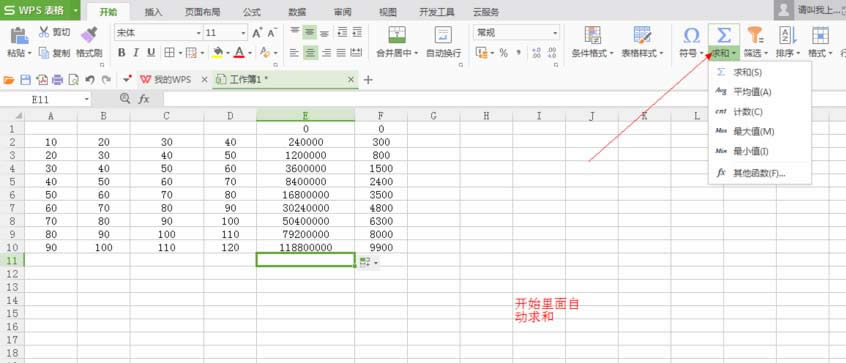The image size is (846, 363).
Task: Click the Filter (筛选) funnel icon
Action: pos(755,35)
